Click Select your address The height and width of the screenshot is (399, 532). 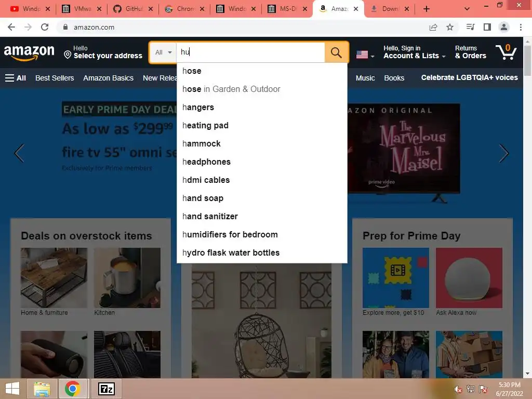108,56
